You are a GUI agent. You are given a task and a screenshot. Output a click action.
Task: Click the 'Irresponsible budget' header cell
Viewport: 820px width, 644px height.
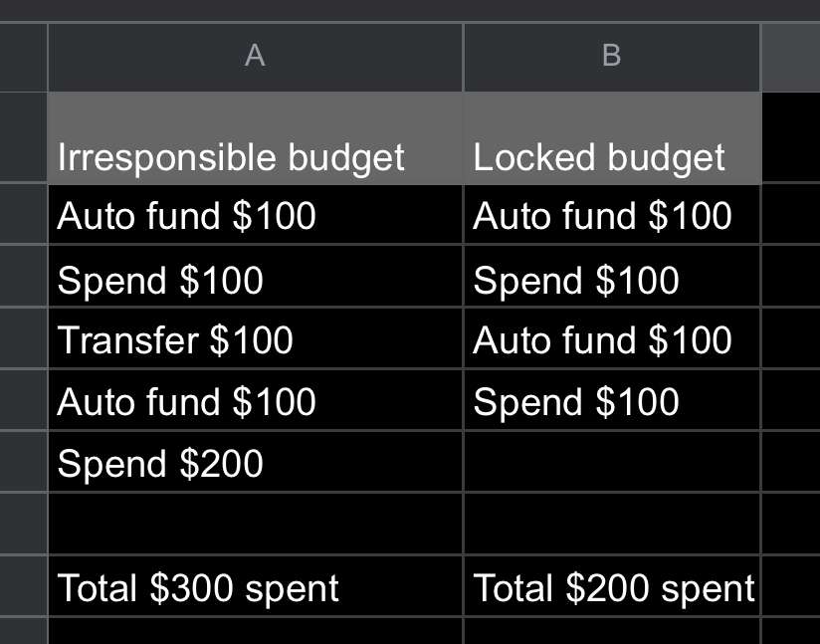pos(255,138)
